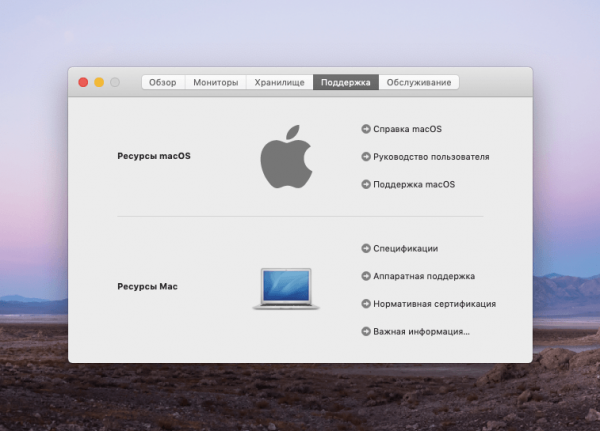The image size is (600, 431).
Task: Click the Поддержка tab
Action: click(x=346, y=82)
